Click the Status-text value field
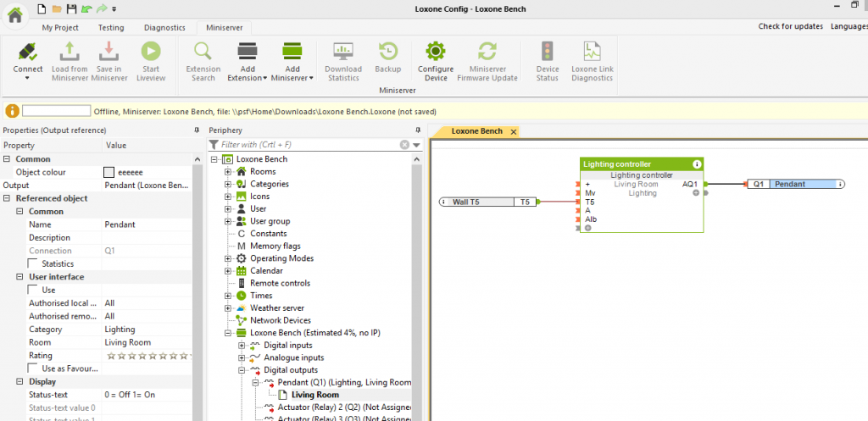868x421 pixels. click(x=147, y=395)
